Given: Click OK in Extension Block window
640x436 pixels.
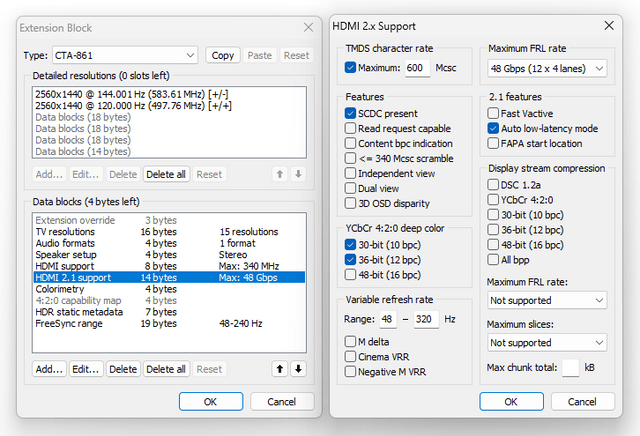Looking at the screenshot, I should [x=211, y=402].
